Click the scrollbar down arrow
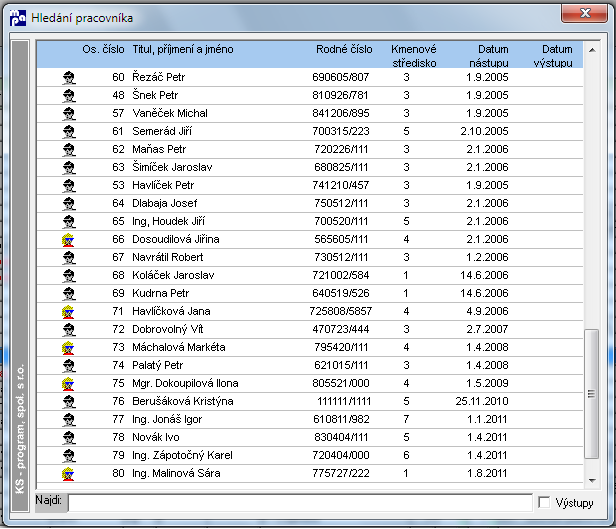The image size is (616, 529). pos(592,481)
